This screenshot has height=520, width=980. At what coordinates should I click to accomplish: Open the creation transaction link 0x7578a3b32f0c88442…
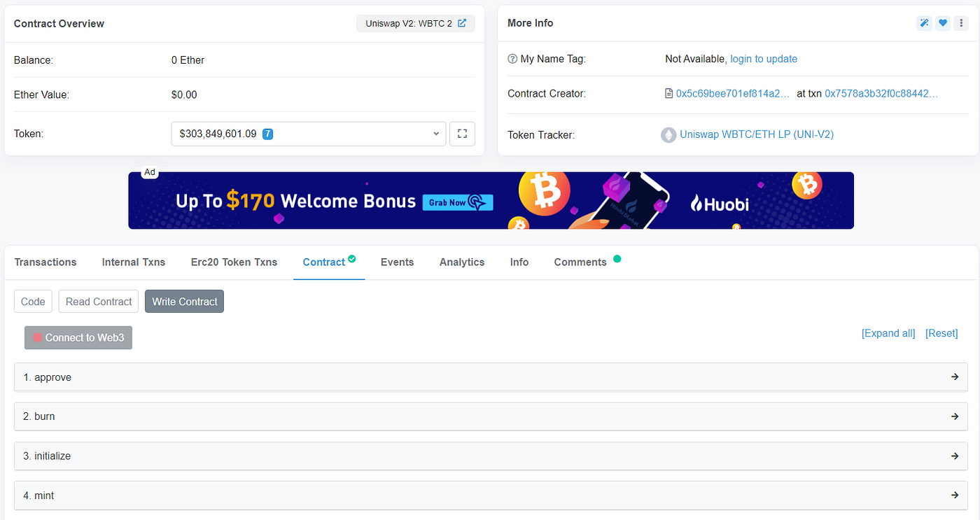881,93
